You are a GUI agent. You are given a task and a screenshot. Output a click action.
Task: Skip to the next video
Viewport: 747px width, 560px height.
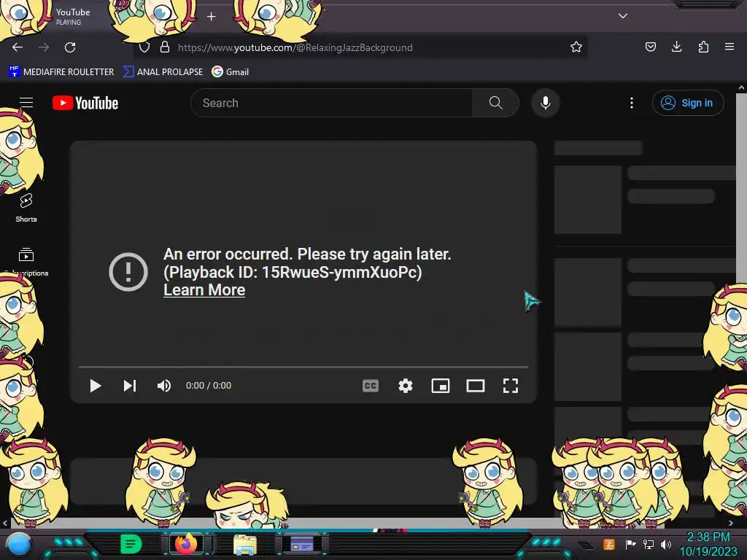tap(130, 386)
